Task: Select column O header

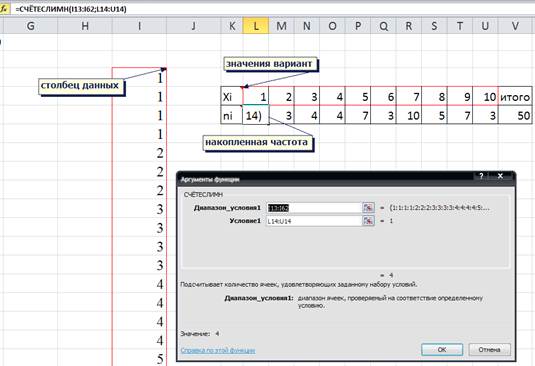Action: [332, 26]
